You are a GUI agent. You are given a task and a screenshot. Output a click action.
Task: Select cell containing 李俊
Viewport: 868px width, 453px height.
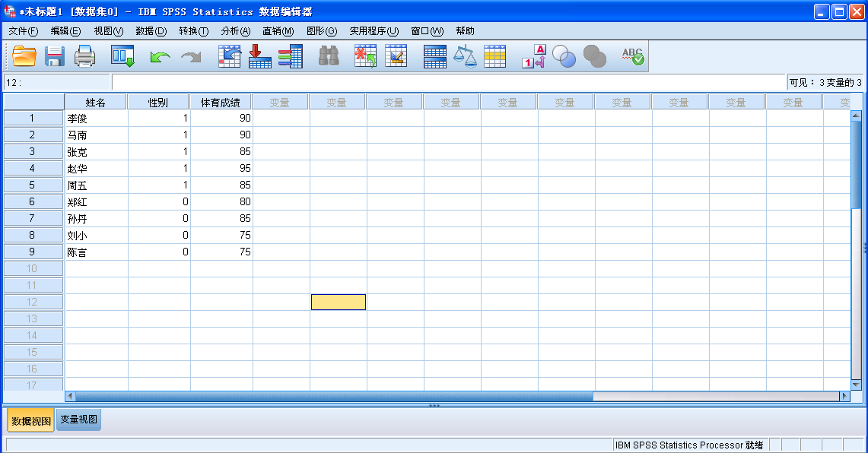click(x=97, y=119)
